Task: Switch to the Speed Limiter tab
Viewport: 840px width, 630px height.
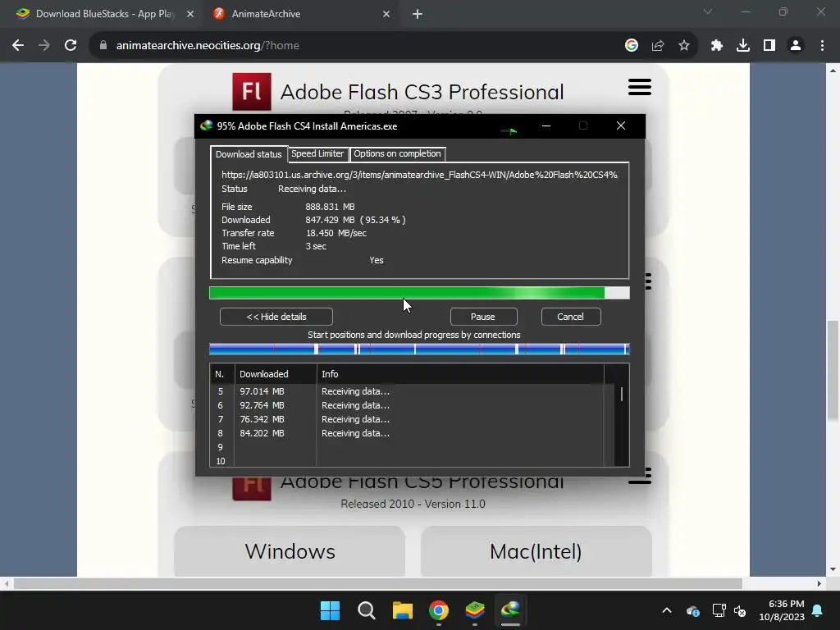Action: [x=317, y=153]
